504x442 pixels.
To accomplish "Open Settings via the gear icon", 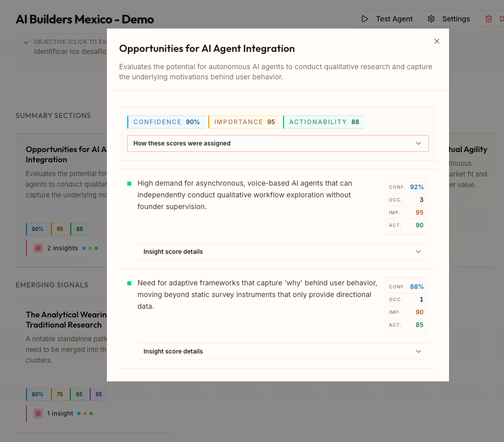I will 431,19.
